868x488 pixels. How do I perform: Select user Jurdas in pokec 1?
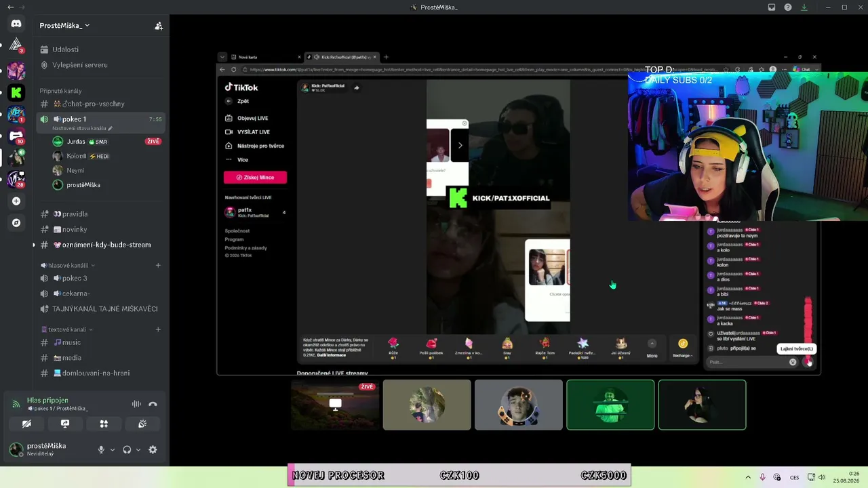tap(107, 142)
